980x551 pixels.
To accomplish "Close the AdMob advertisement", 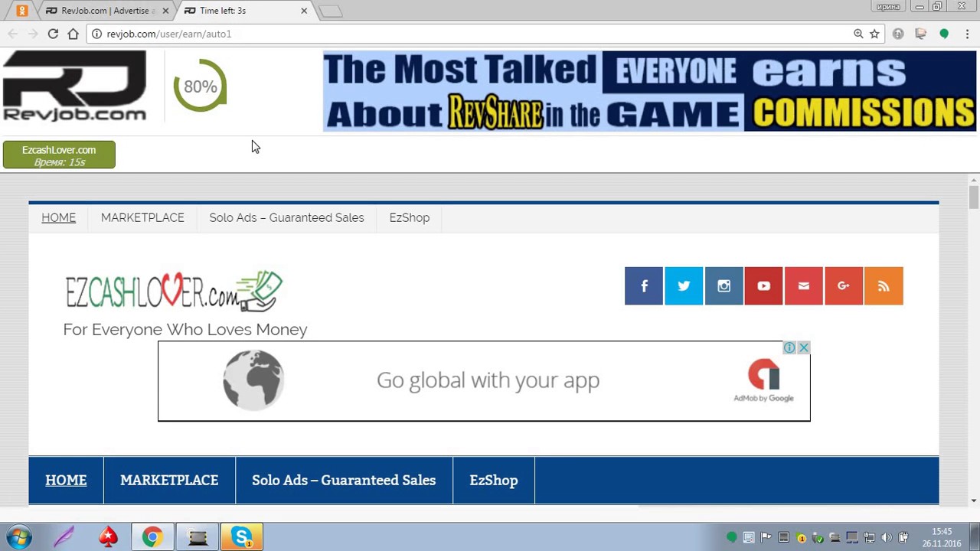I will coord(803,348).
